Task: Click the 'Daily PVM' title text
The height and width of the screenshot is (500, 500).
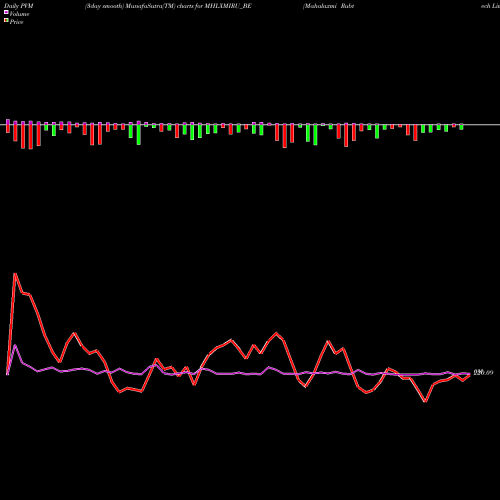Action: (x=19, y=6)
